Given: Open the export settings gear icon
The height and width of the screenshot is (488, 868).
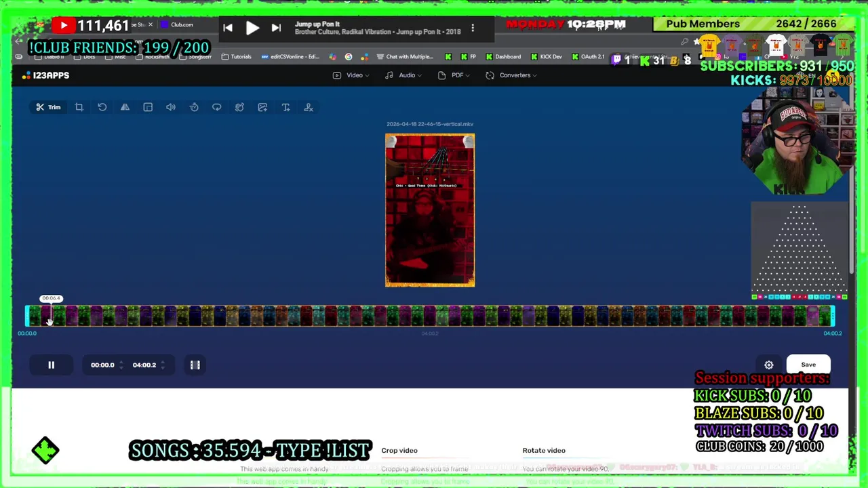Looking at the screenshot, I should 769,365.
